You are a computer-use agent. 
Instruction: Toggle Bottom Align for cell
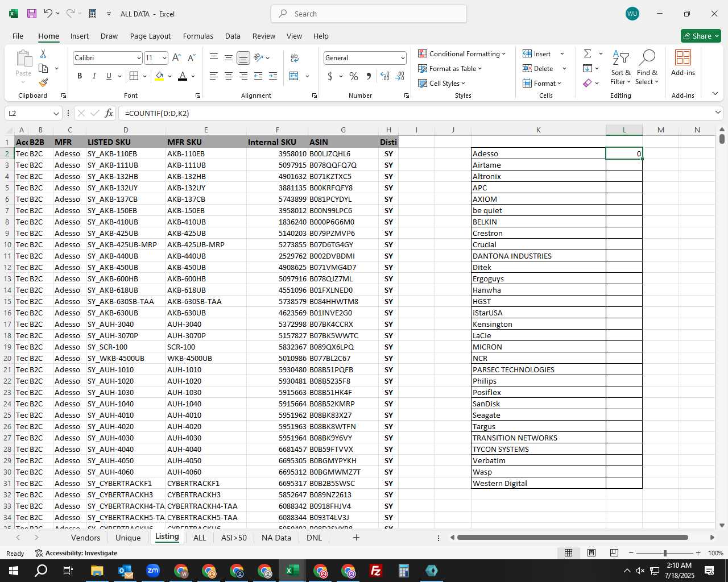click(243, 58)
